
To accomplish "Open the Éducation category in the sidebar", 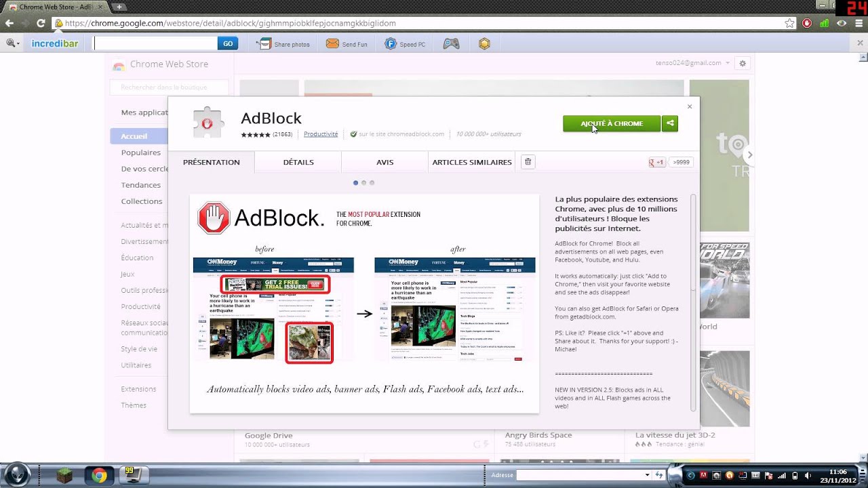I will click(138, 258).
